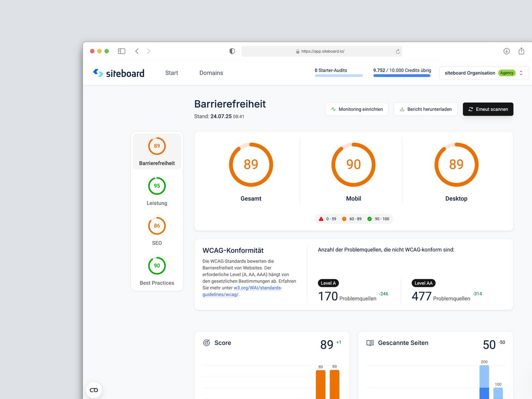Click the Best Practices score circle
This screenshot has width=532, height=399.
click(x=157, y=266)
